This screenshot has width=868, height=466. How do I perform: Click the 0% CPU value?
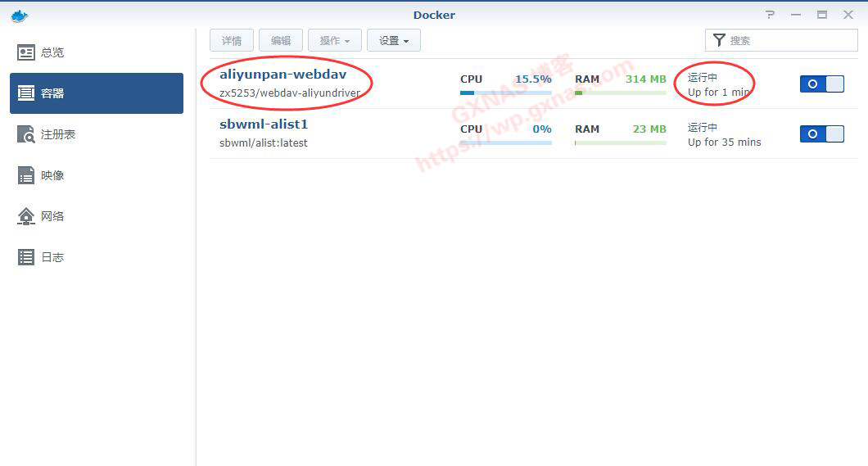[x=542, y=129]
